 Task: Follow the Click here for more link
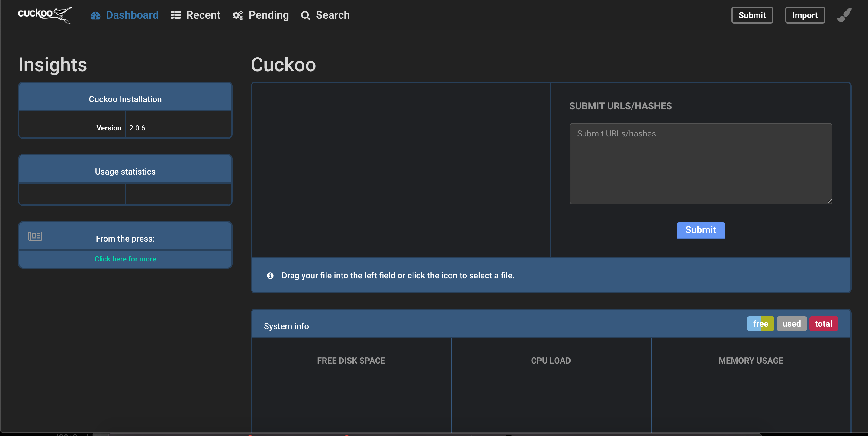pyautogui.click(x=125, y=259)
